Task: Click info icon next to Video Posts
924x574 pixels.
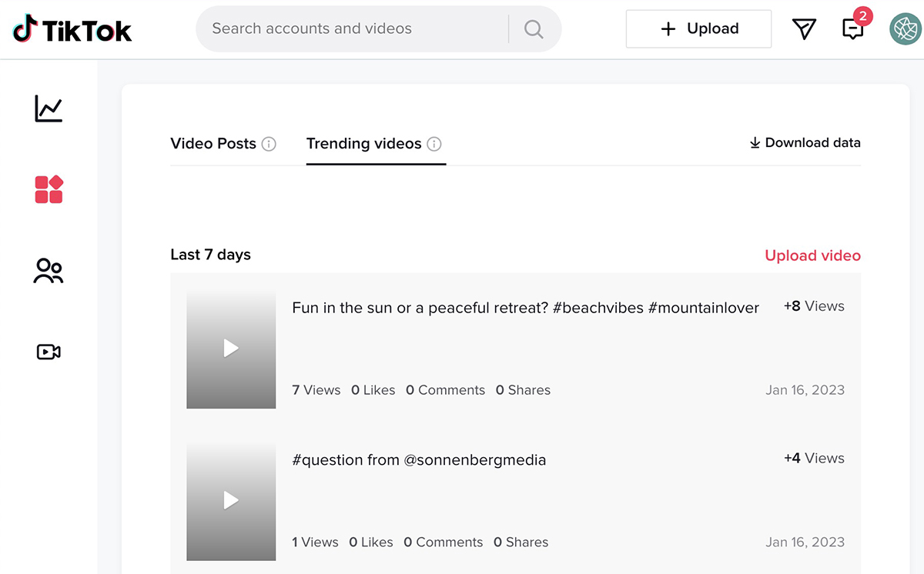Action: (269, 144)
